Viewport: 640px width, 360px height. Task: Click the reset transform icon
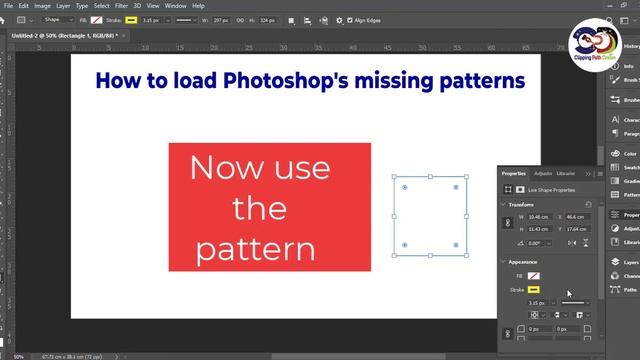[x=588, y=204]
